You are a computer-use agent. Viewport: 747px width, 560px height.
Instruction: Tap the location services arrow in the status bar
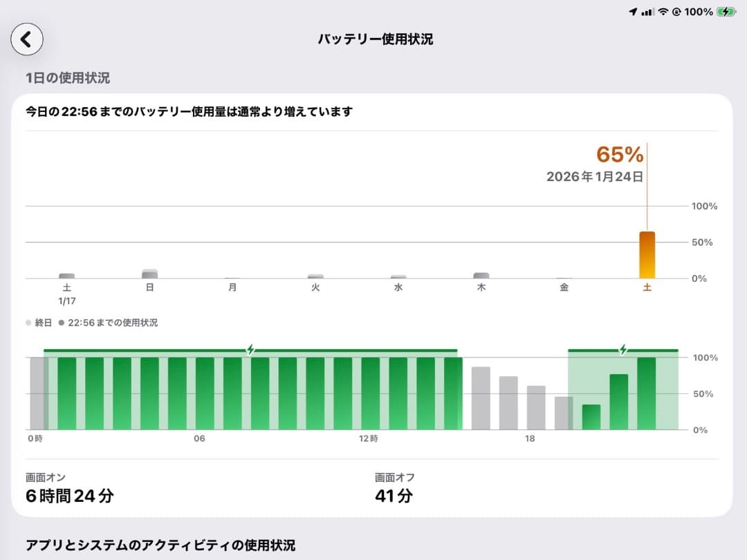tap(633, 11)
